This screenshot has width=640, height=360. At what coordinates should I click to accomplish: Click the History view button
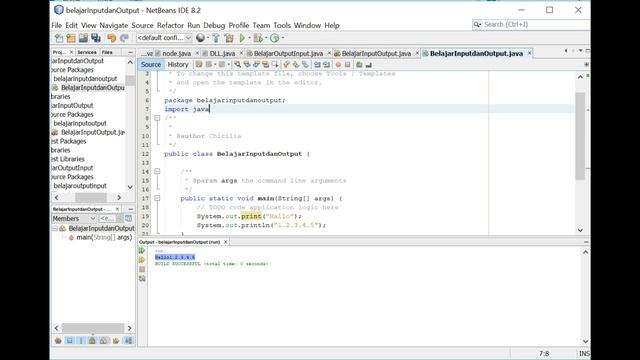178,64
